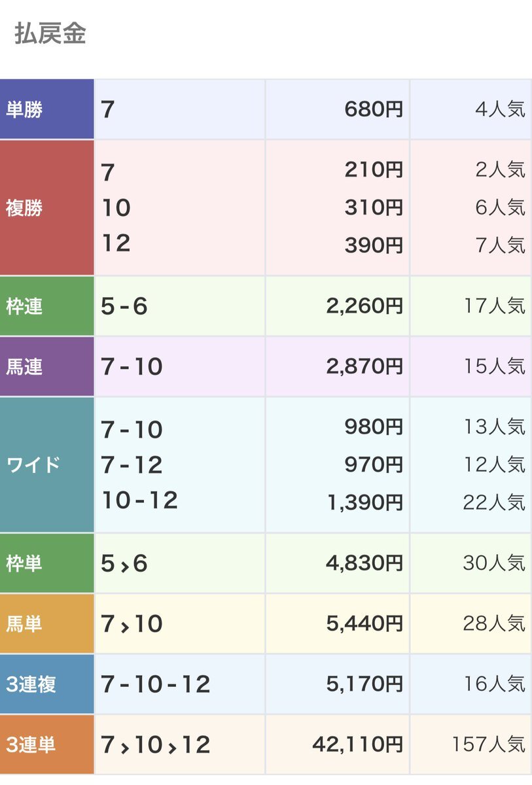Click the 390円 place payout for horse 12

coord(374,245)
